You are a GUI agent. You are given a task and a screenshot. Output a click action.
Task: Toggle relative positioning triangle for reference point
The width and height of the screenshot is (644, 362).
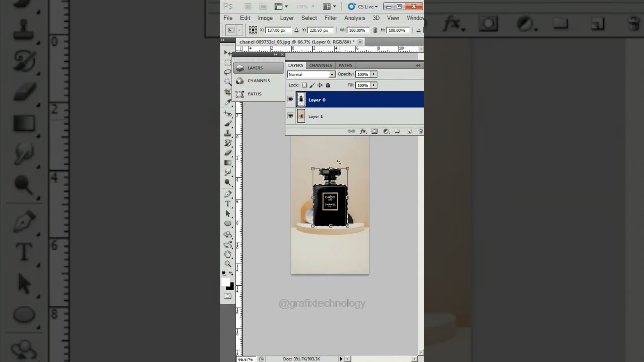296,30
